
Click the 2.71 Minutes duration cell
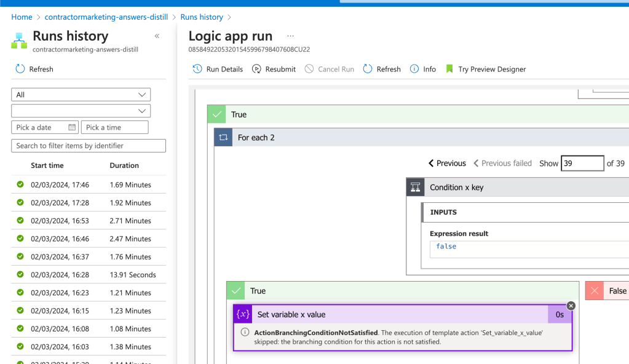tap(130, 221)
